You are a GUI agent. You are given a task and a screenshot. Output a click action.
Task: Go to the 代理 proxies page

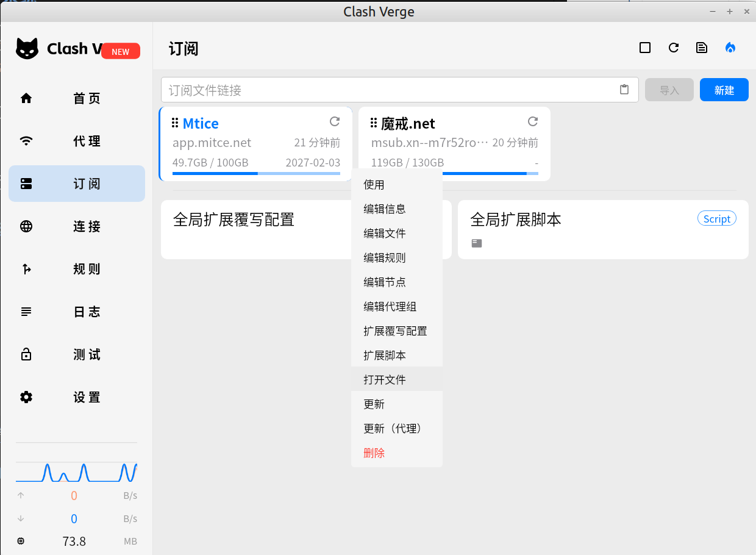point(77,141)
